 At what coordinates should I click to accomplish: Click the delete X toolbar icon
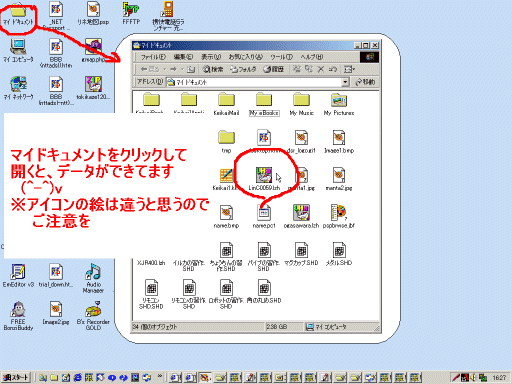click(x=321, y=69)
